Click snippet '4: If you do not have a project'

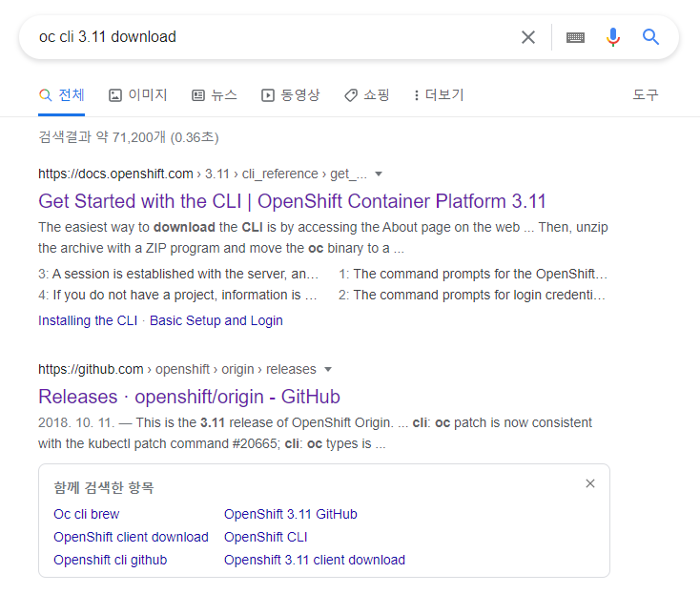pos(177,295)
